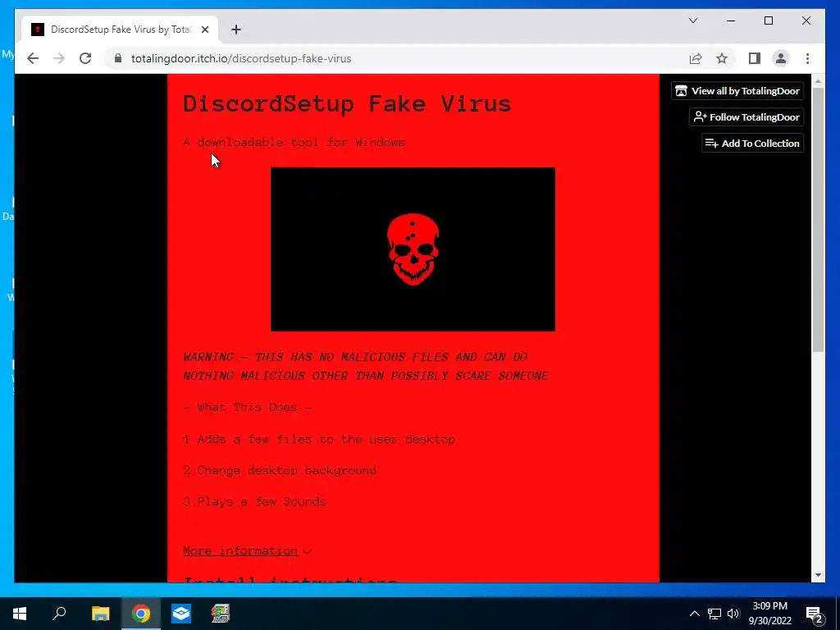Click the Chrome taskbar icon
This screenshot has width=840, height=630.
tap(141, 614)
